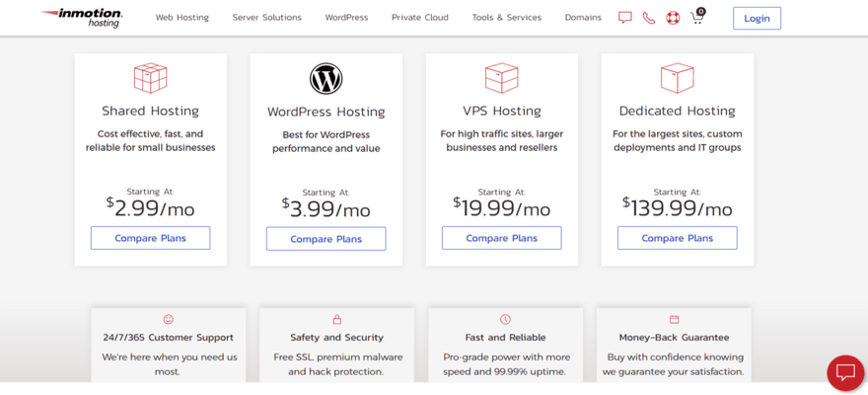Open the red live chat bubble
Screen dimensions: 868x395
point(845,372)
